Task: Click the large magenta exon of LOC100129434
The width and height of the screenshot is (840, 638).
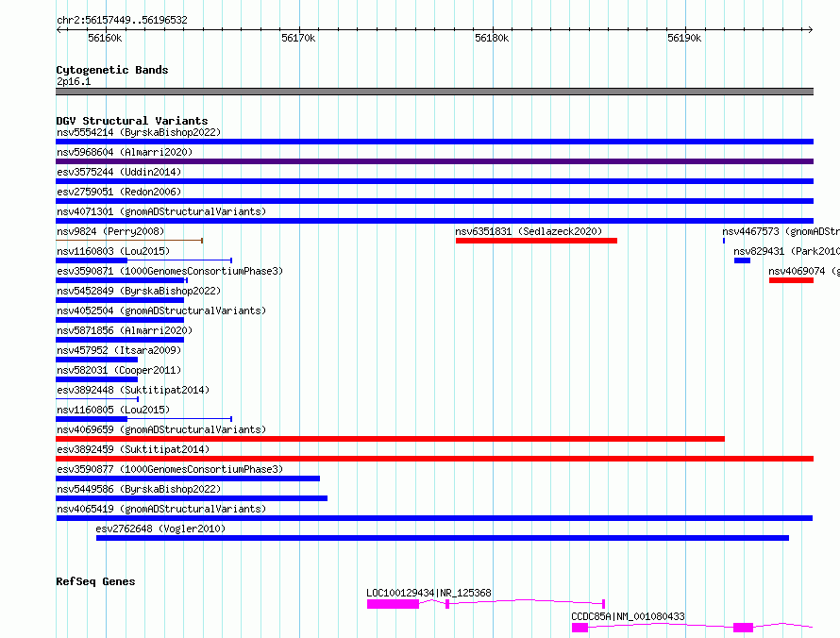Action: pos(393,604)
